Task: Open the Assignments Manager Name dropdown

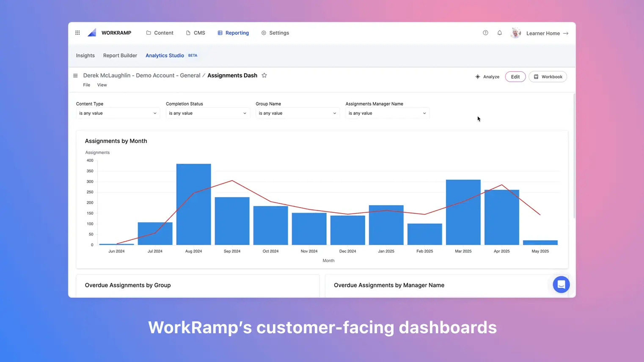Action: (387, 113)
